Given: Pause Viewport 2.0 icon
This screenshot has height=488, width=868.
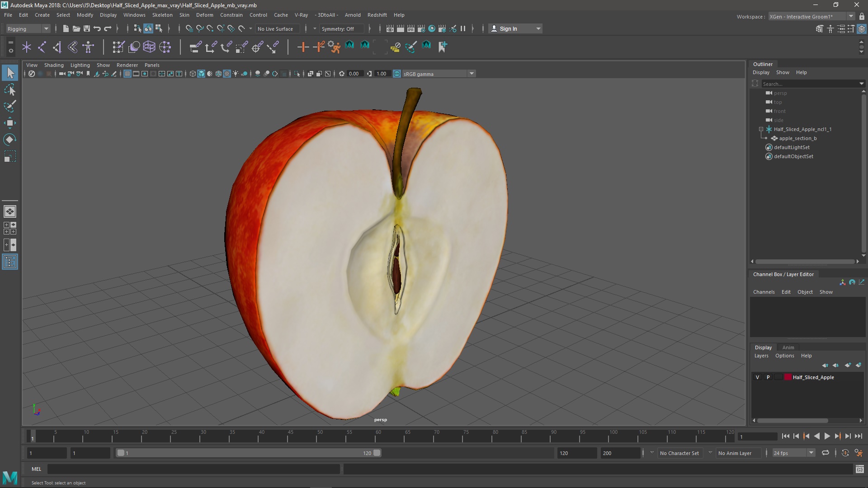Looking at the screenshot, I should [x=463, y=28].
